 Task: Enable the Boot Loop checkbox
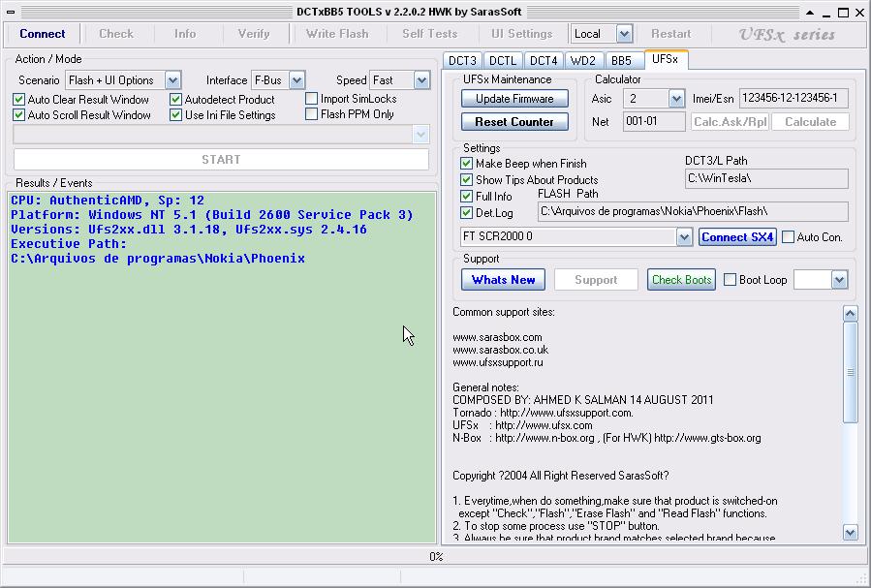coord(731,280)
